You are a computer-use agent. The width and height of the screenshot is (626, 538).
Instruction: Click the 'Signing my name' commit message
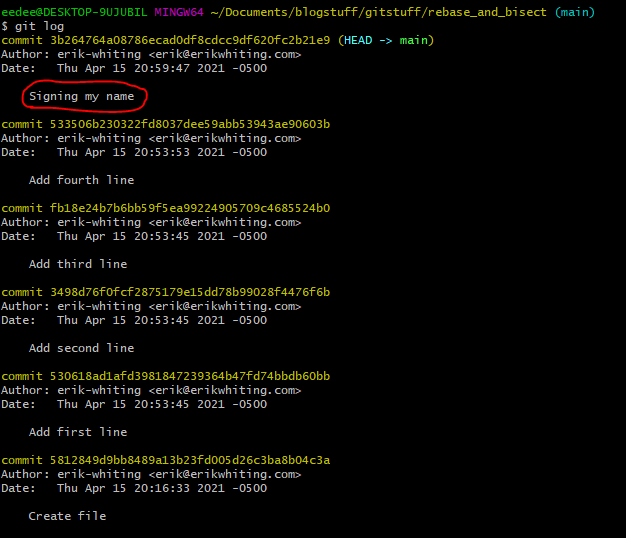click(x=81, y=96)
